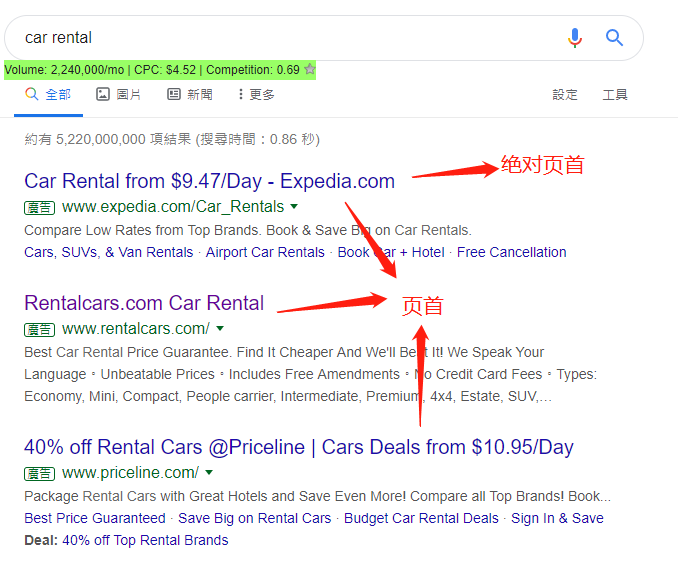This screenshot has height=572, width=678.
Task: Open the Rentalcars.com Car Rental ad title
Action: point(144,303)
